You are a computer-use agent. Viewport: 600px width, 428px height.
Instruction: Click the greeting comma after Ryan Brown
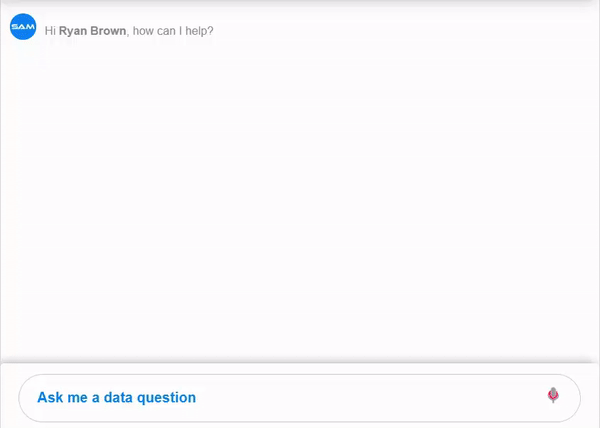(x=128, y=34)
